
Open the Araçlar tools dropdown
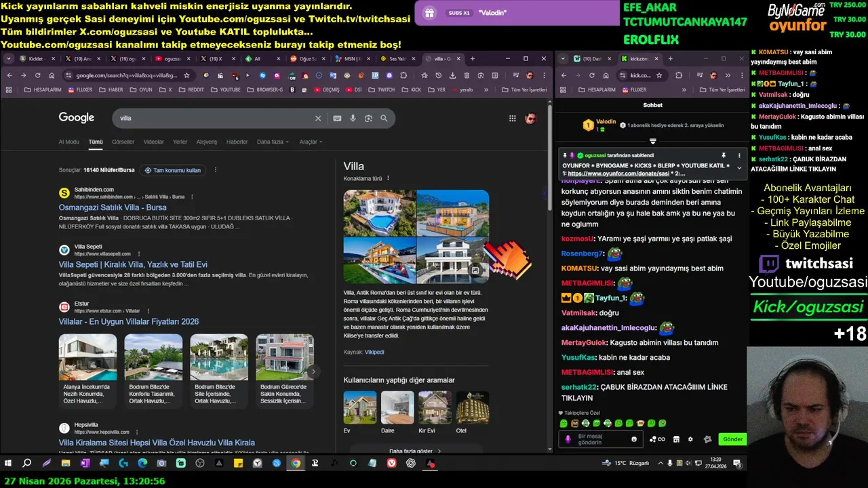point(311,142)
